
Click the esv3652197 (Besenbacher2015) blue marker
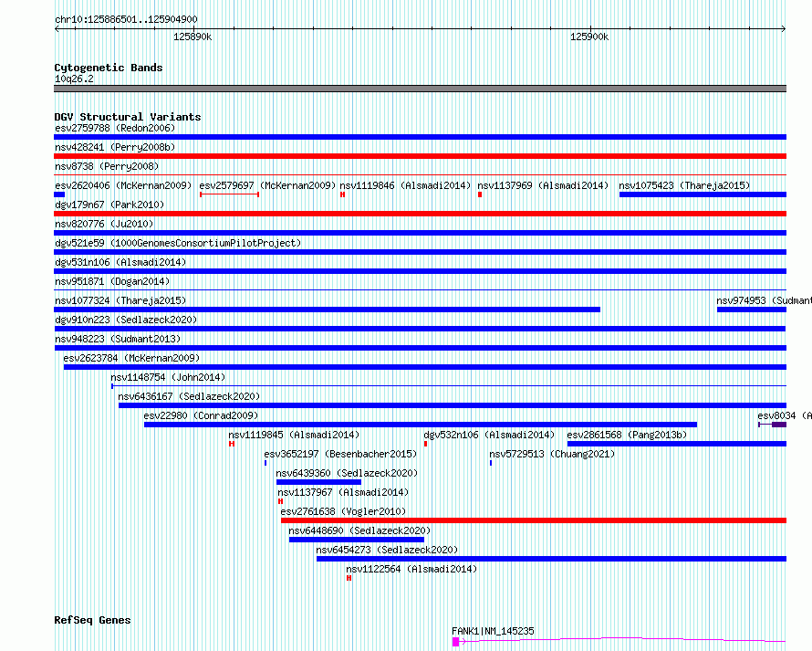click(x=265, y=463)
